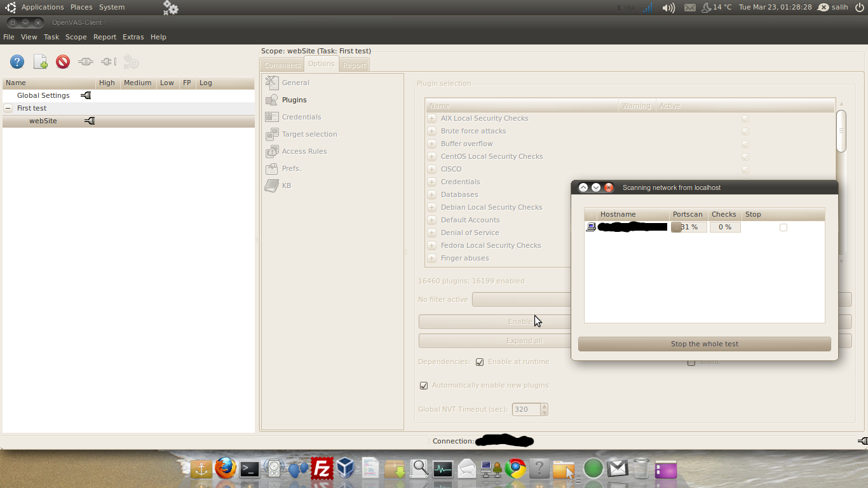868x488 pixels.
Task: Expand the CISCO plugin family
Action: coord(431,169)
